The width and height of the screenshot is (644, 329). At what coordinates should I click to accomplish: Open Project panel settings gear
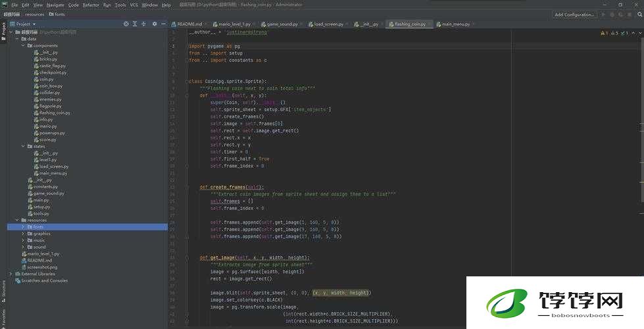(155, 24)
